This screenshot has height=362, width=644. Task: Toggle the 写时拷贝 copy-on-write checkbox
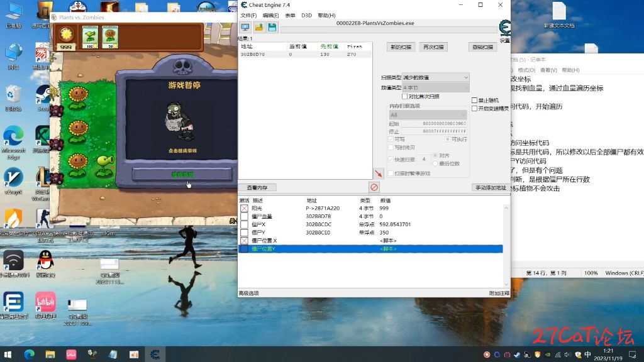391,147
